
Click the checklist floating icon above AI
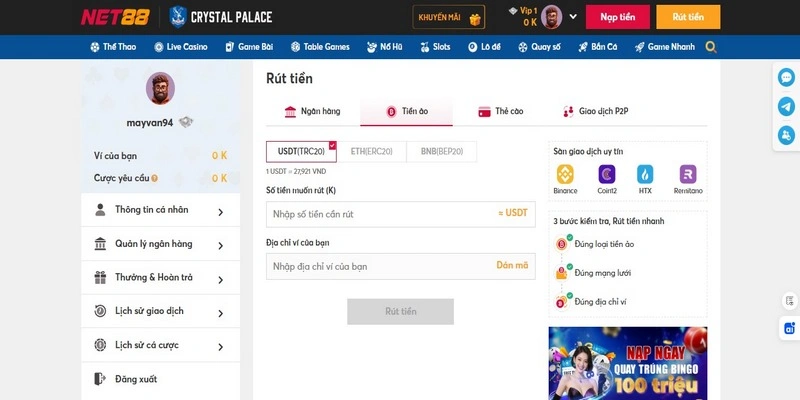(x=790, y=301)
